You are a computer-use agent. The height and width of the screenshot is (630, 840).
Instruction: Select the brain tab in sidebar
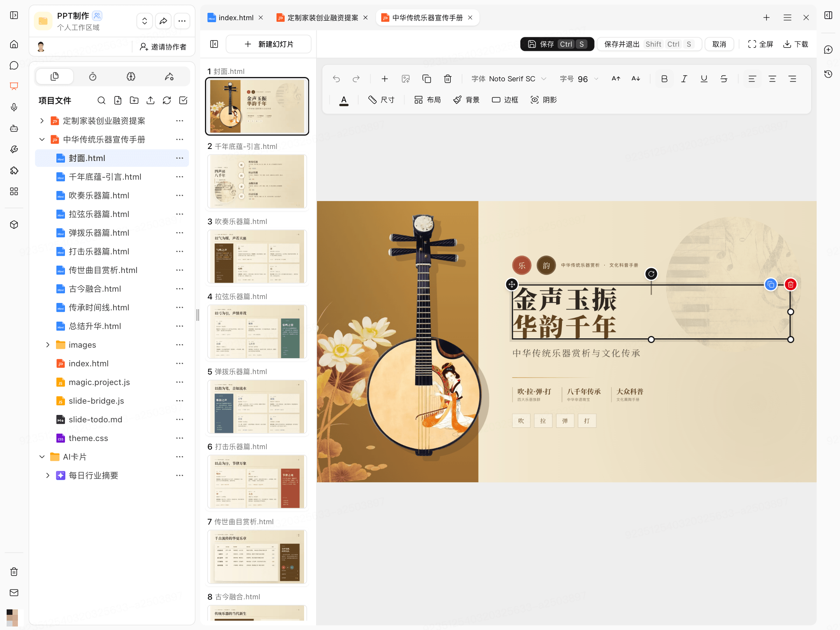click(131, 77)
